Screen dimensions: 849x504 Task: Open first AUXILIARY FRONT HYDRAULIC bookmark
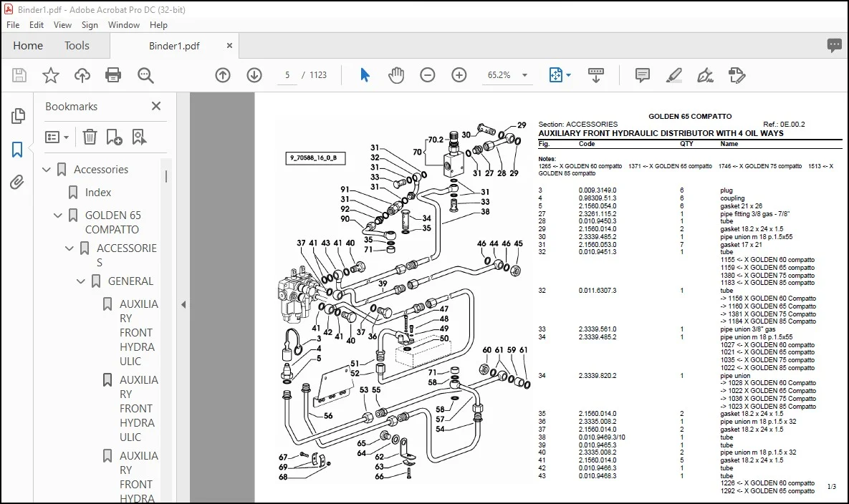point(138,333)
